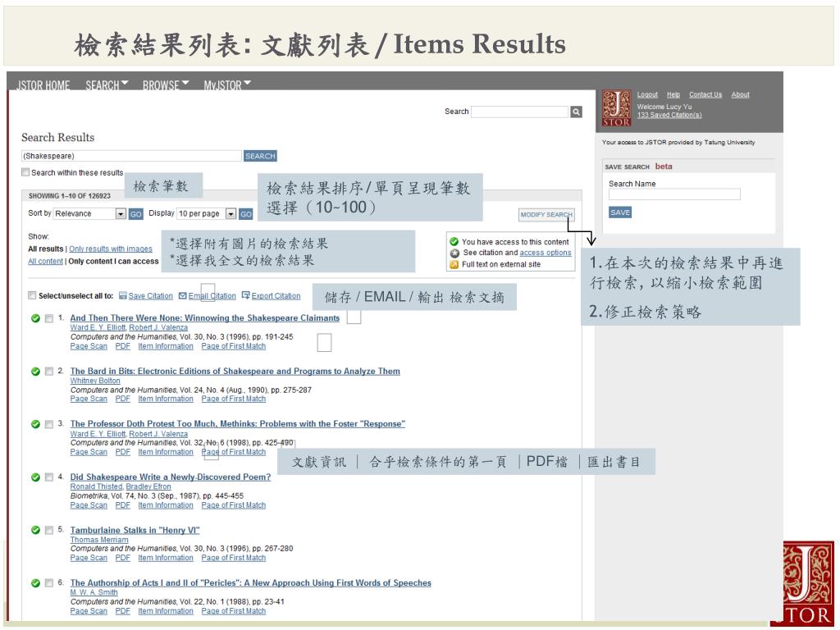Open PDF link for result 6 Pericles
The image size is (840, 630).
click(x=123, y=610)
